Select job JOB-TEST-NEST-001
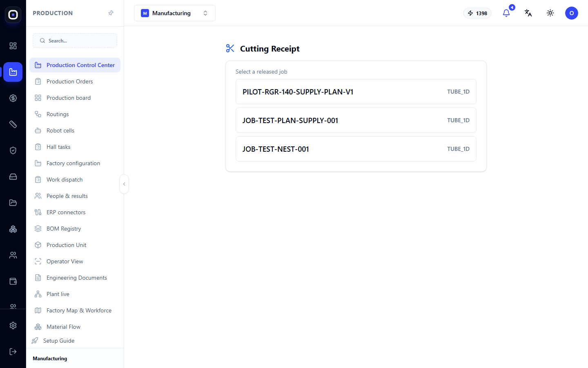Viewport: 588px width, 368px height. [x=356, y=149]
